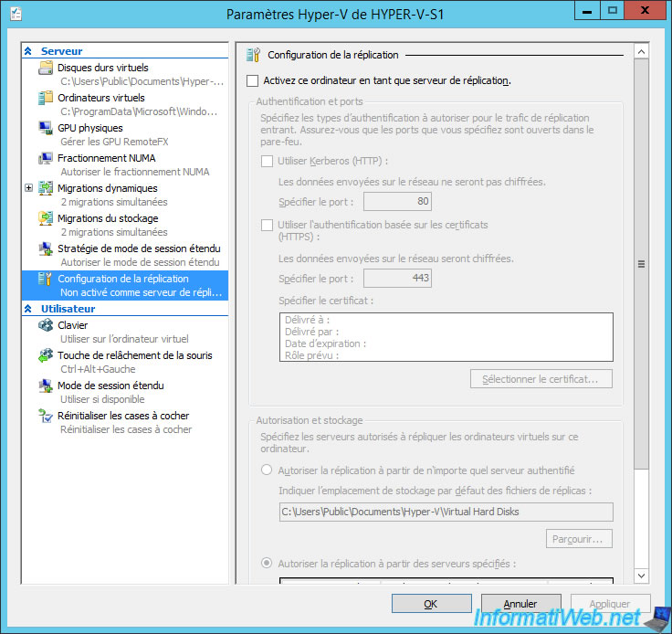Click the Migrations dynamiques icon
This screenshot has width=672, height=634.
(46, 188)
